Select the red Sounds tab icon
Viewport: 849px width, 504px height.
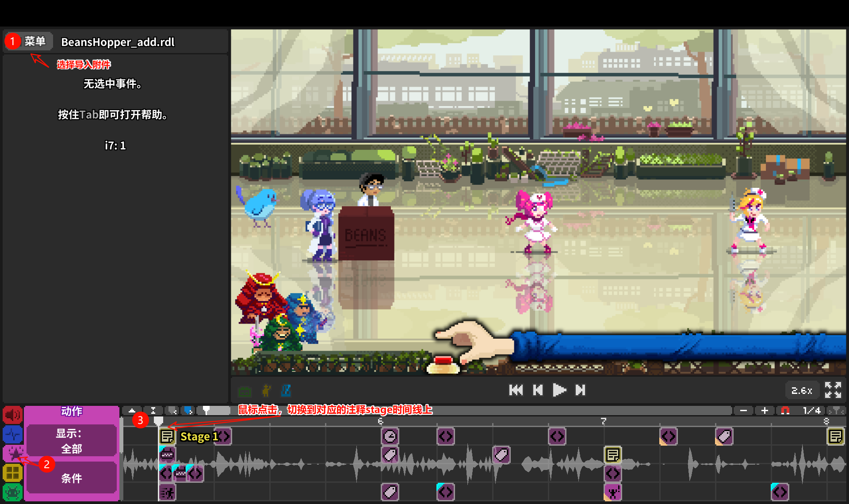tap(13, 415)
